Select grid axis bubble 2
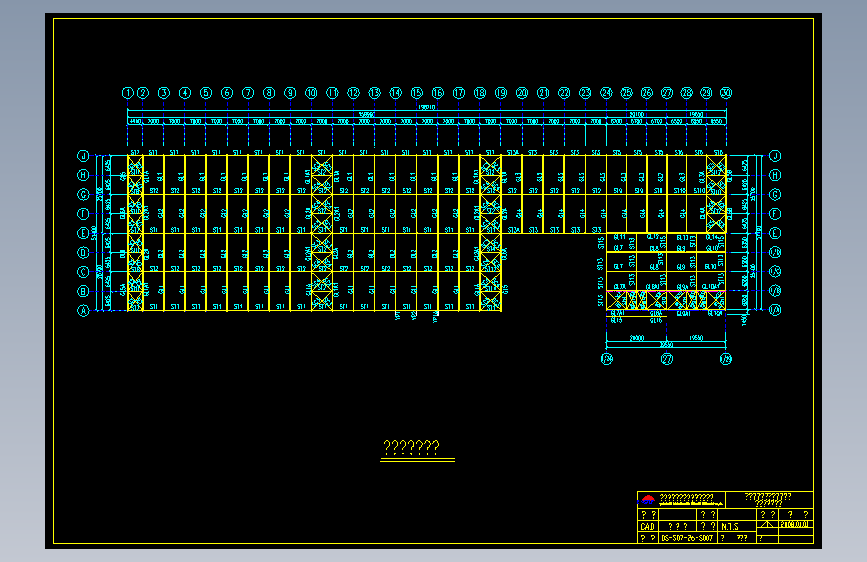This screenshot has width=867, height=562. coord(143,93)
